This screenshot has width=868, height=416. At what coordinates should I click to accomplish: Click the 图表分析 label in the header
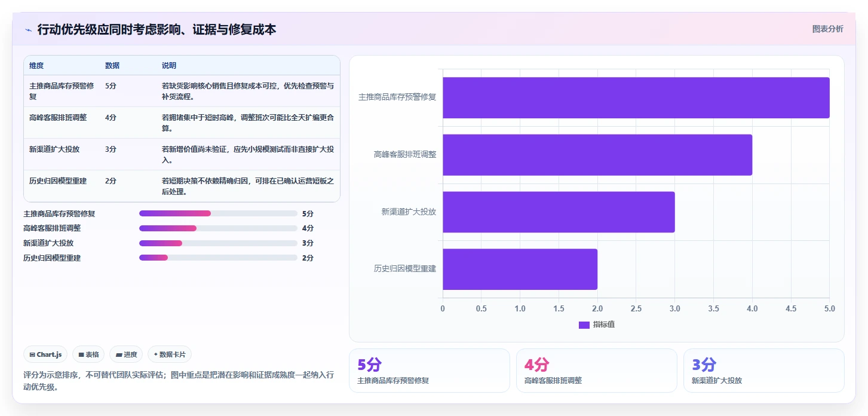tap(827, 29)
